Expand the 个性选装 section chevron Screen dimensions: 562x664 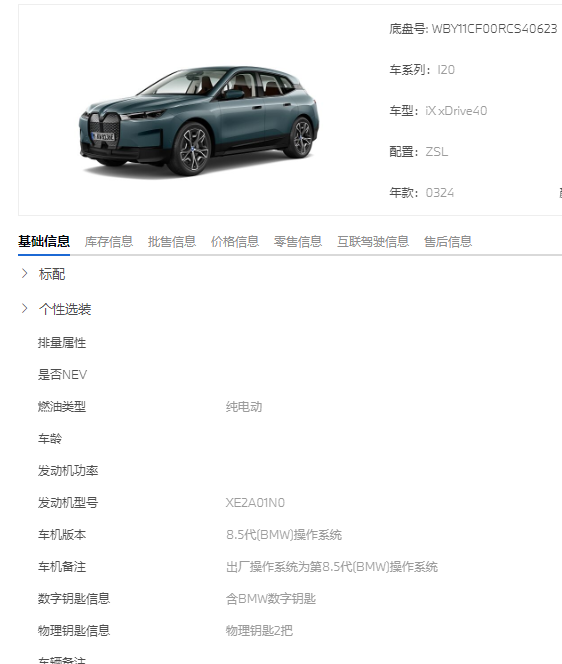pos(25,308)
